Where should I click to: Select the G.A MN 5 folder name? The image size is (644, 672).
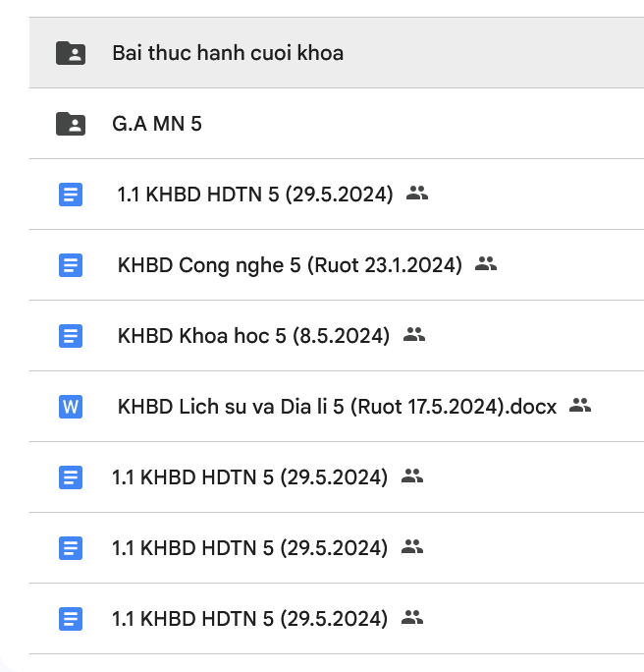point(157,124)
